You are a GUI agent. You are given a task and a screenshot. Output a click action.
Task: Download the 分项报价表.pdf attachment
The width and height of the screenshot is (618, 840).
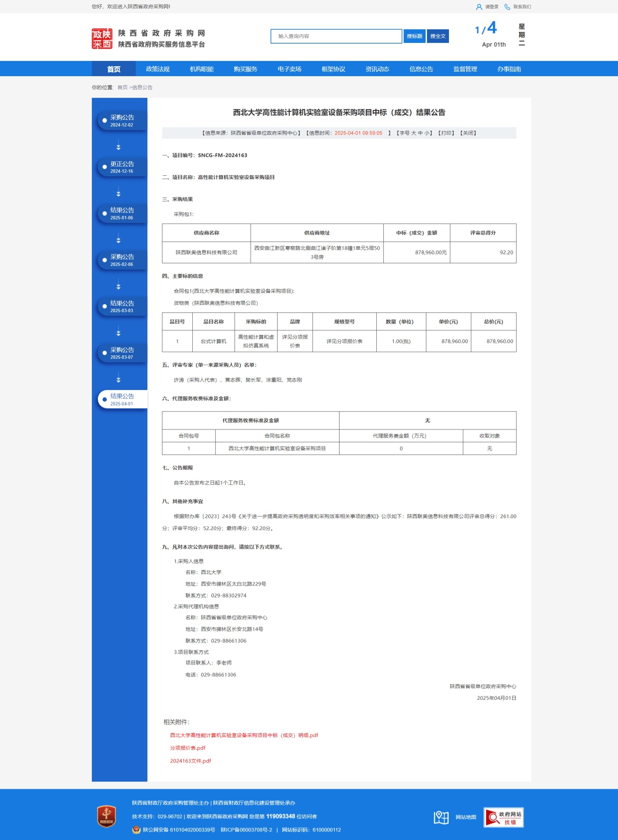click(x=187, y=748)
